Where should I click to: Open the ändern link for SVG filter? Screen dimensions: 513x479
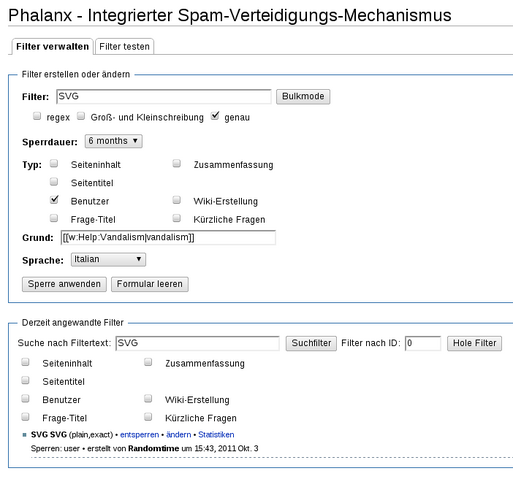(x=179, y=435)
